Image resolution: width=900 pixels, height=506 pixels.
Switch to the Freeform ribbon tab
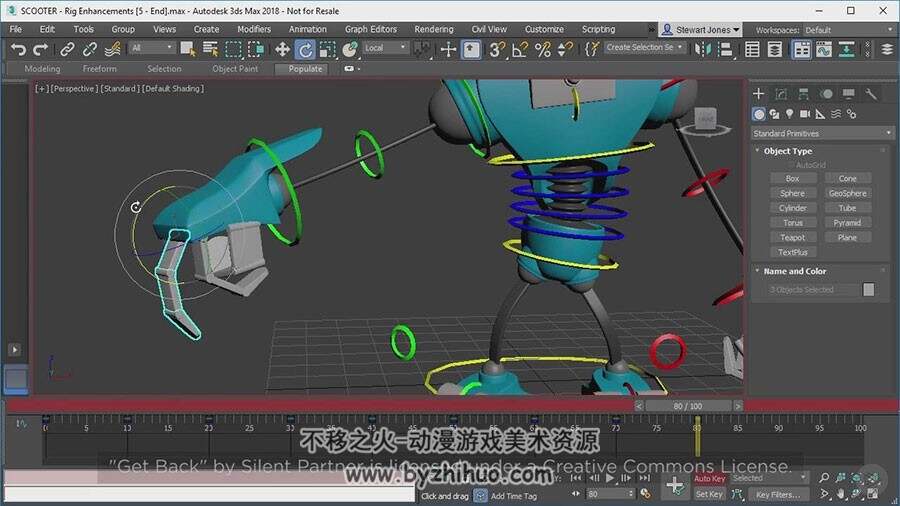click(x=99, y=69)
